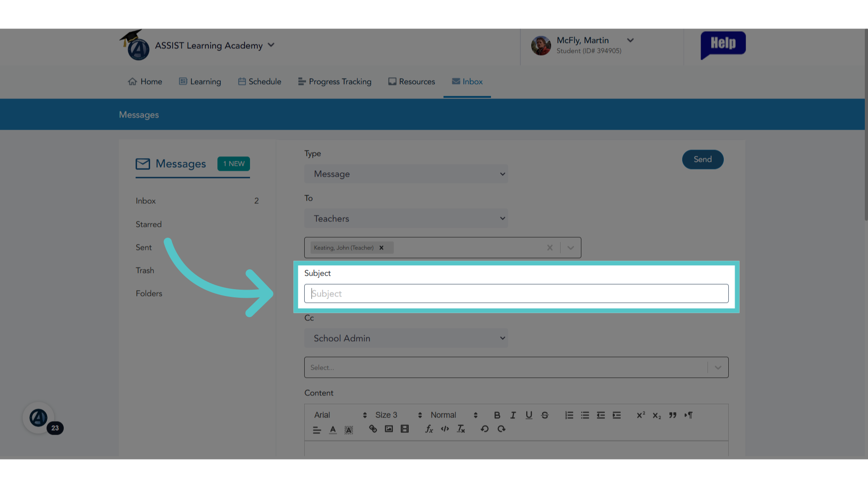This screenshot has height=488, width=868.
Task: Open the Sent messages folder
Action: (x=144, y=248)
